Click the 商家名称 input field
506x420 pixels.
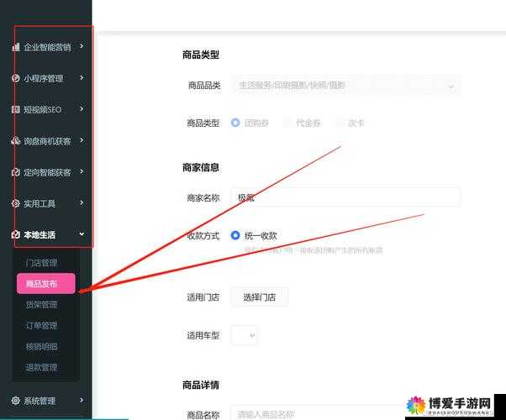pos(346,197)
